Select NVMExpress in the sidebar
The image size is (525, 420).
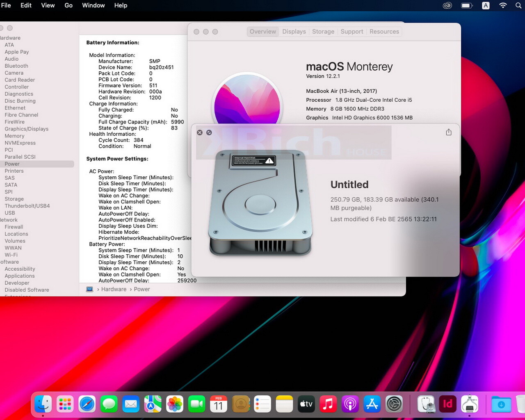(20, 143)
